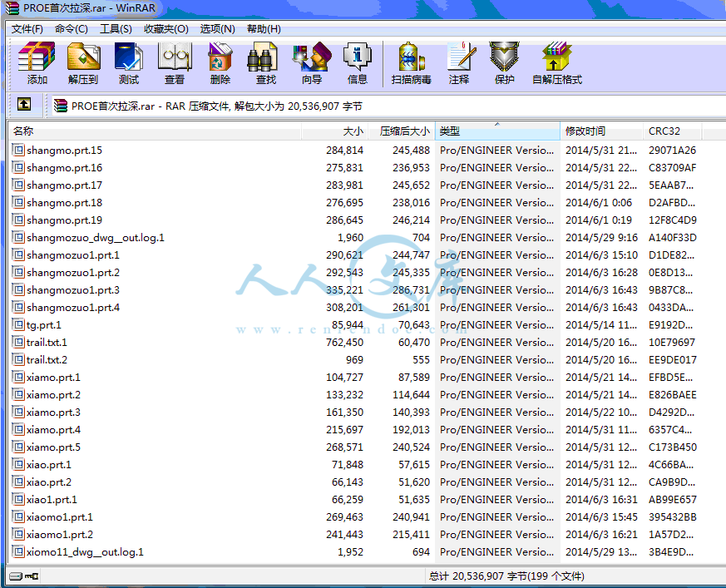Click size value 762,450
This screenshot has width=726, height=588.
pos(344,342)
